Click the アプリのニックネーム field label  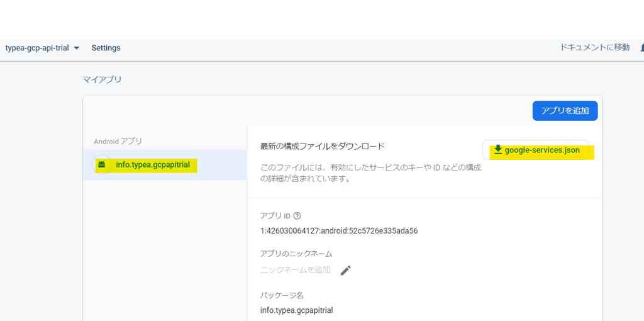point(296,254)
